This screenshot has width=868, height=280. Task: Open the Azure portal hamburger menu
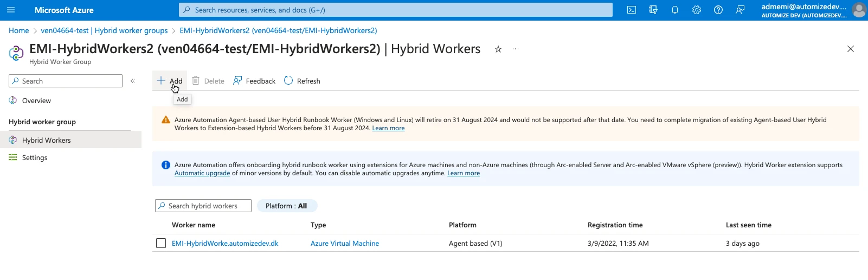[11, 10]
